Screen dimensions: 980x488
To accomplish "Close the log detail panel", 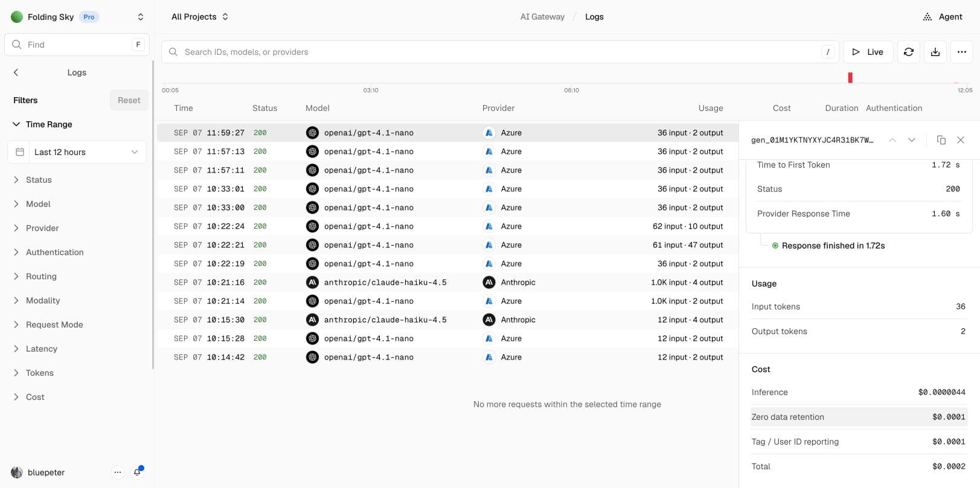I will 960,140.
